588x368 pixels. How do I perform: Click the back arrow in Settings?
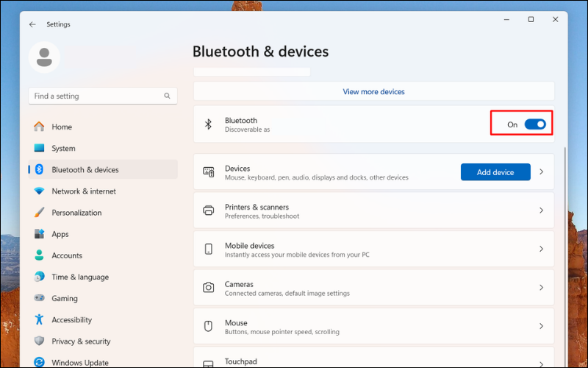32,24
